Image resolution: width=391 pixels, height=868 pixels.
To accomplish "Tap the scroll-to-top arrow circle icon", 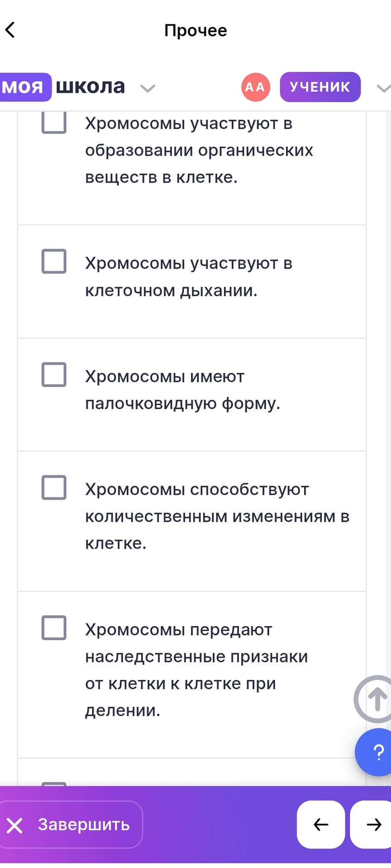I will pos(374,699).
